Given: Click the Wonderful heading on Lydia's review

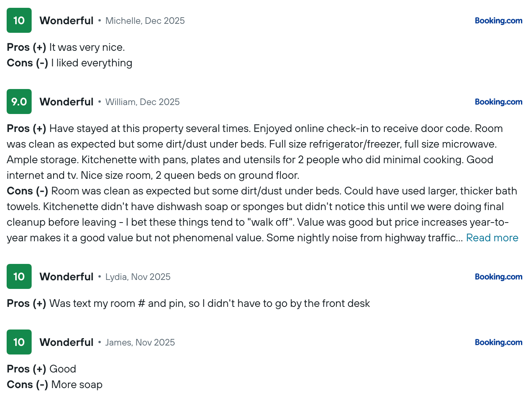Looking at the screenshot, I should coord(66,277).
